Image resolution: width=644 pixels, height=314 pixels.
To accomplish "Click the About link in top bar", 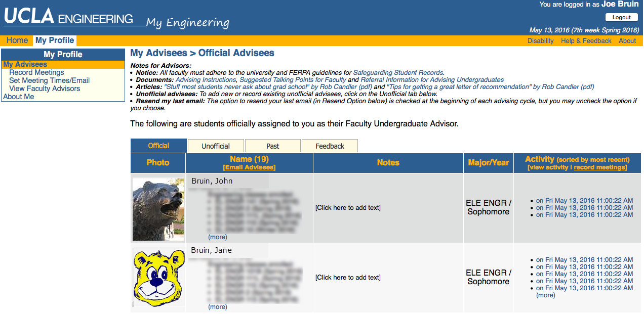I will [x=627, y=41].
